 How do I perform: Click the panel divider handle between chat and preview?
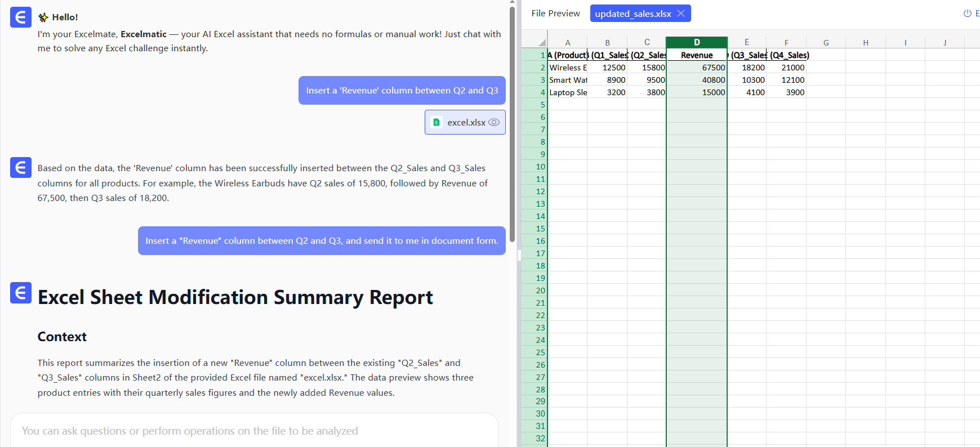click(x=519, y=254)
